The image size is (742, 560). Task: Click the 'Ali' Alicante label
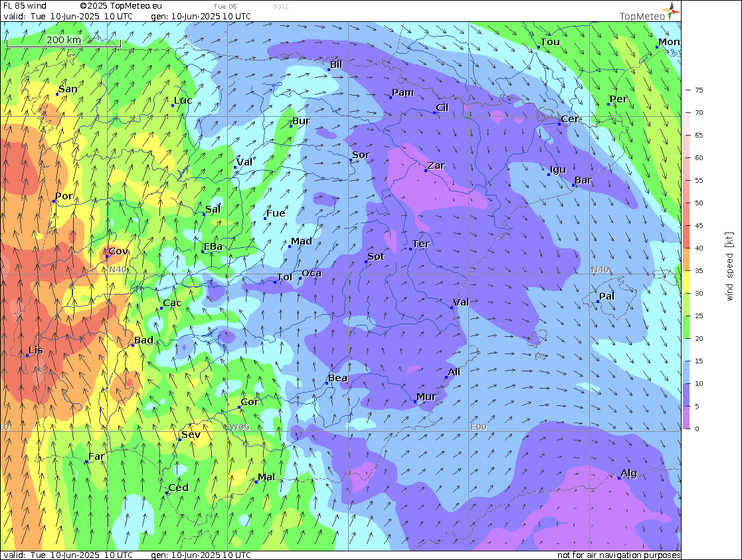click(x=454, y=372)
